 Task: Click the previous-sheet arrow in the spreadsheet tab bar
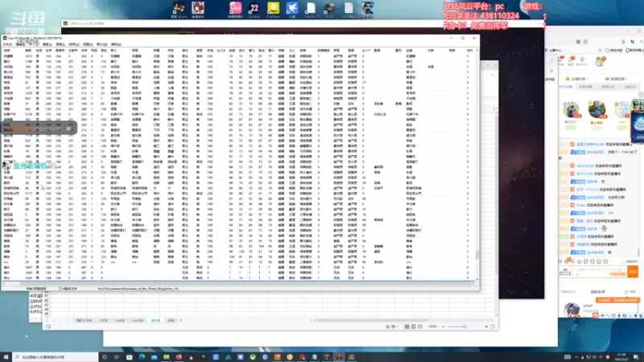pos(55,320)
